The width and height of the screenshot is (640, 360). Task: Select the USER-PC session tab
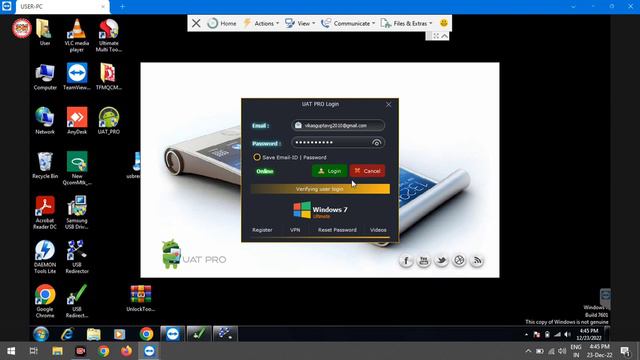tap(61, 7)
